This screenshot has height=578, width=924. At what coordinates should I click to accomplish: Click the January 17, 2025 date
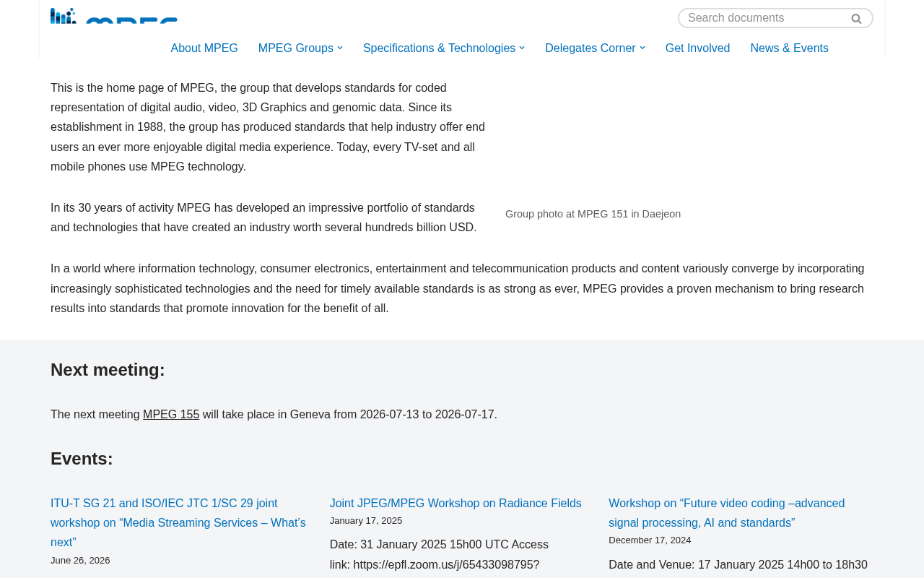(x=366, y=521)
